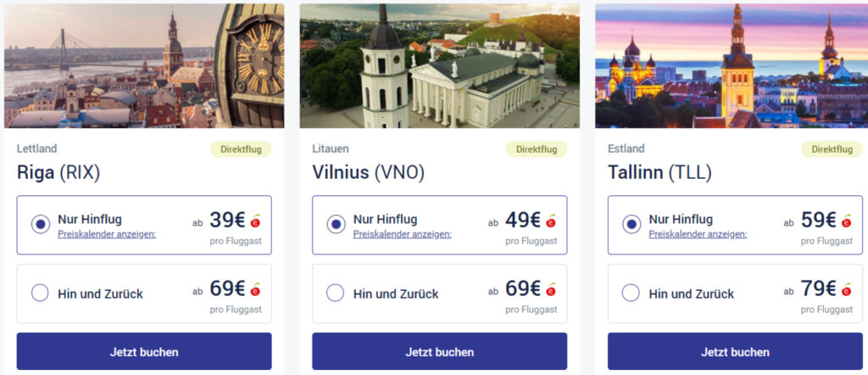Image resolution: width=868 pixels, height=375 pixels.
Task: Book the Vilnius flight with Jetzt buchen
Action: [x=439, y=351]
